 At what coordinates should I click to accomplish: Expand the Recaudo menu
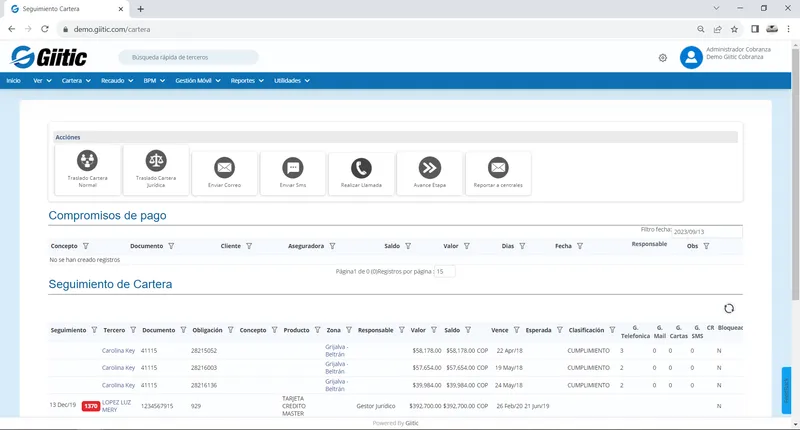click(117, 81)
